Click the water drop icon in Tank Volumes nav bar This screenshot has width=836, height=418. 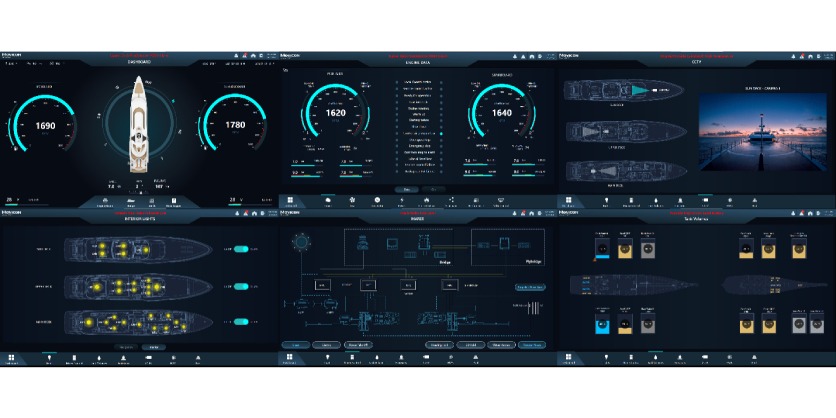655,358
